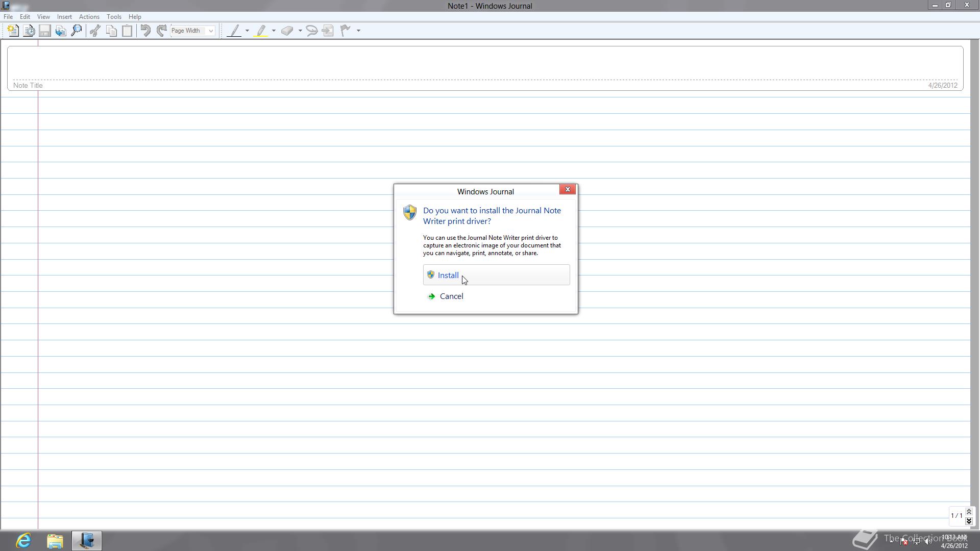The width and height of the screenshot is (980, 551).
Task: Expand the Flag options arrow
Action: coord(358,31)
